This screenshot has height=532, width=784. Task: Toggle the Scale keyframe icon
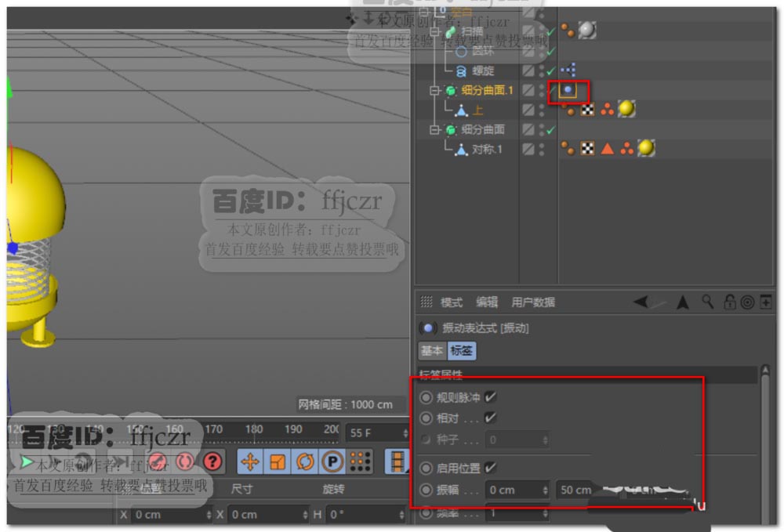(x=278, y=461)
